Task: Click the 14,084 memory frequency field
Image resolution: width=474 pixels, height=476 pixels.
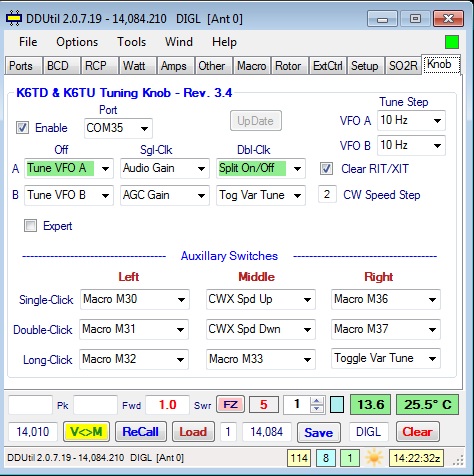Action: tap(267, 432)
